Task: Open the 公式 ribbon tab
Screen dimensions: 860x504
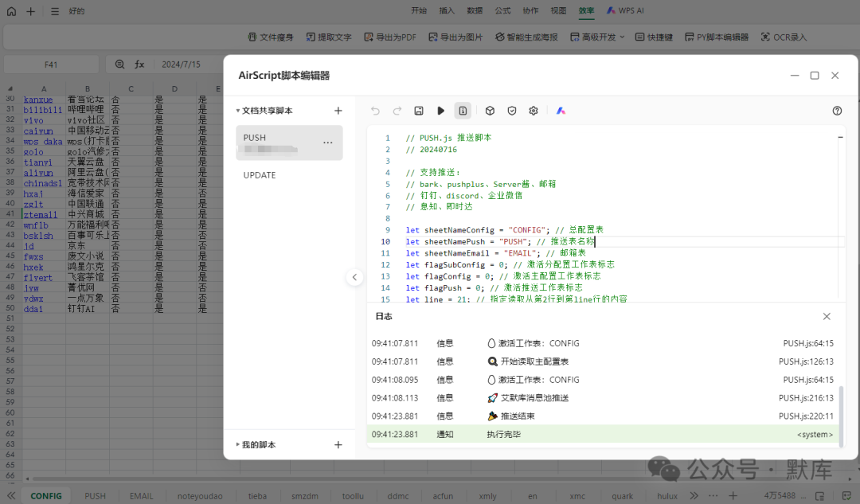Action: pos(502,10)
